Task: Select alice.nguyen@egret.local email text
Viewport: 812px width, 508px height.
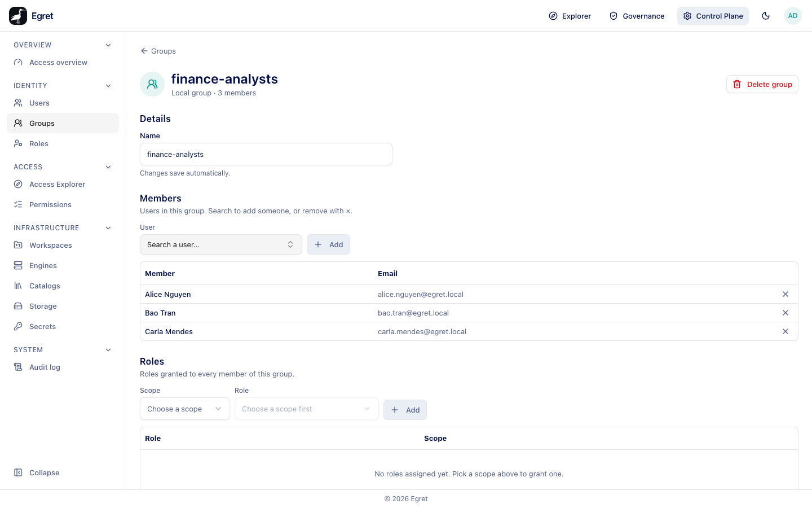Action: [421, 295]
